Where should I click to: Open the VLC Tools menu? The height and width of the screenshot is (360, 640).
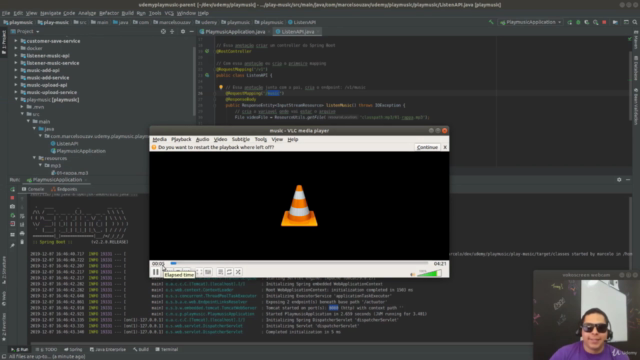pyautogui.click(x=260, y=140)
